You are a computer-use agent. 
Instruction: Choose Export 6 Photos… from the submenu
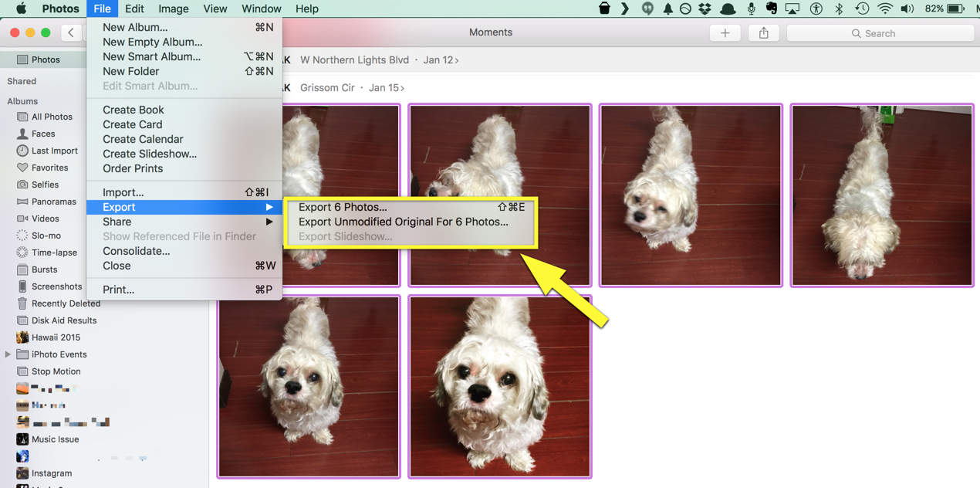(x=343, y=207)
